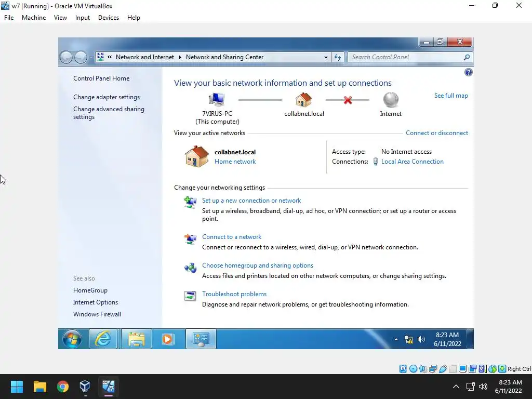
Task: Open View menu in VirtualBox
Action: coord(60,18)
